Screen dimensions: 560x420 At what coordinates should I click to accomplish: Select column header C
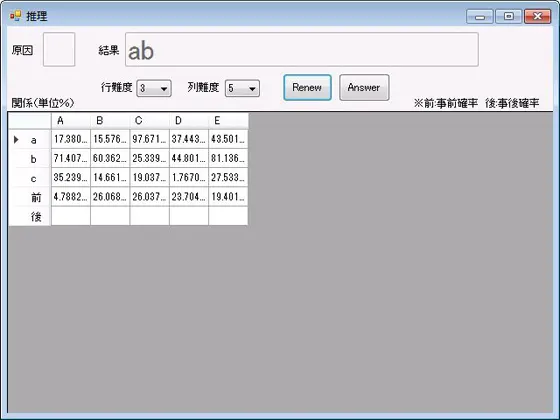pos(149,121)
